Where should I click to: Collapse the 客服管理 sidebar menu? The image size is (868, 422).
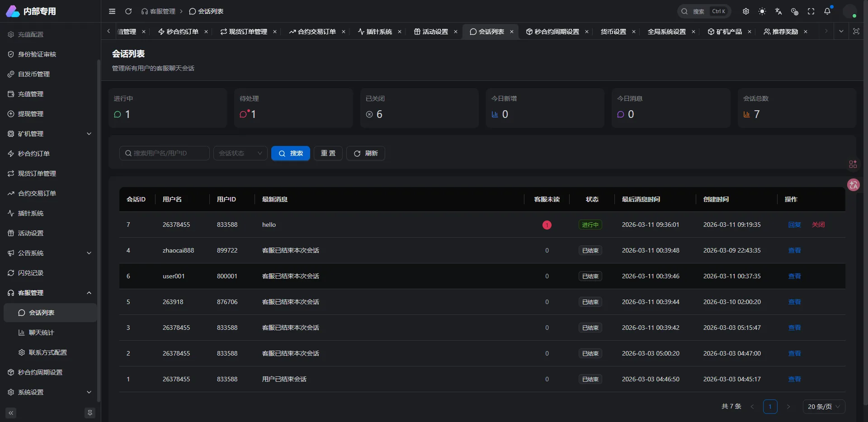(50, 293)
